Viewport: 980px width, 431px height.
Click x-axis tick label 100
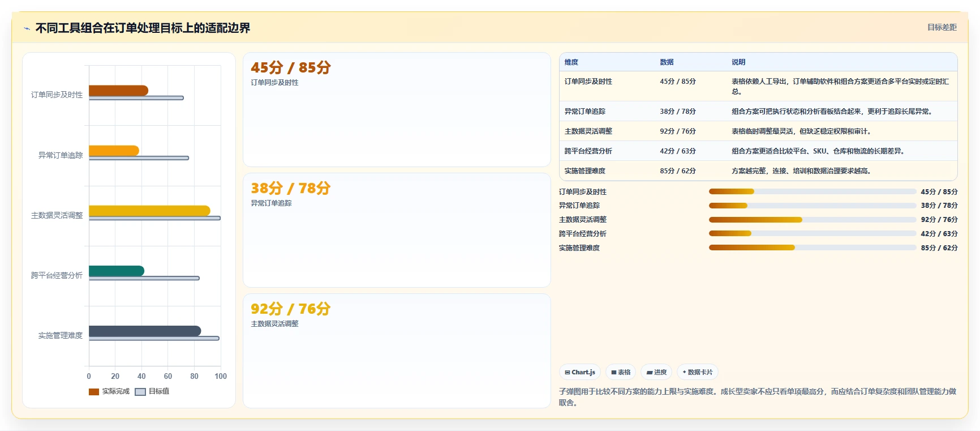(221, 376)
